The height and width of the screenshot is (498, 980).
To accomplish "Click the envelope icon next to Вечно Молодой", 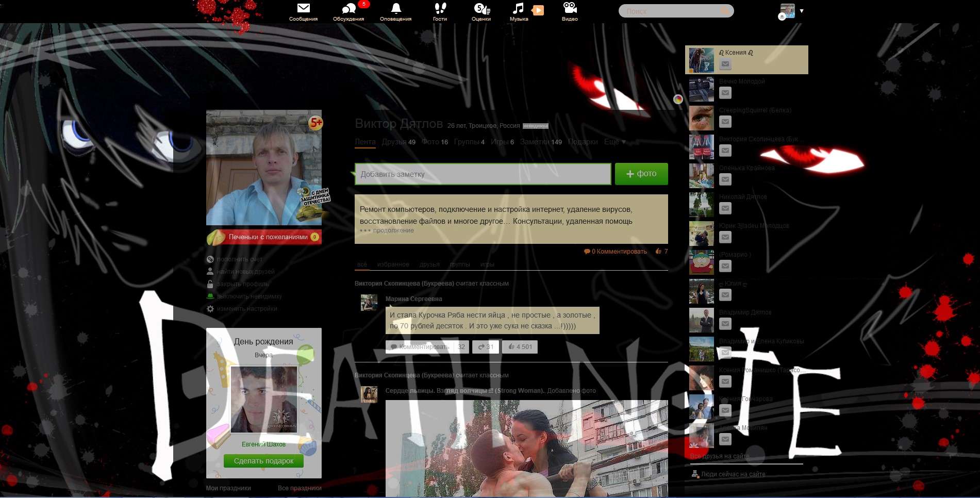I will (x=725, y=93).
